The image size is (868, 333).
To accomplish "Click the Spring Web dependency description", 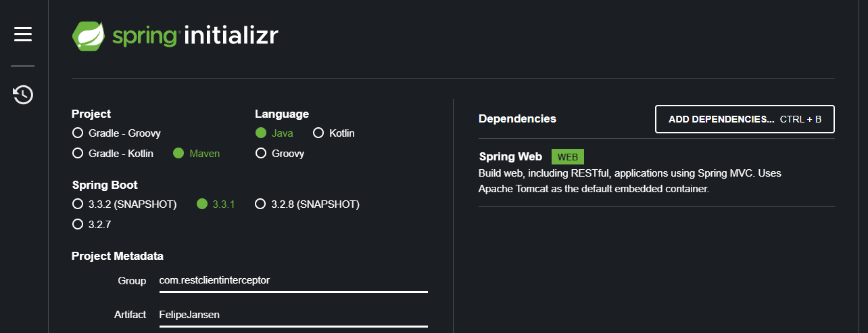I will click(629, 181).
